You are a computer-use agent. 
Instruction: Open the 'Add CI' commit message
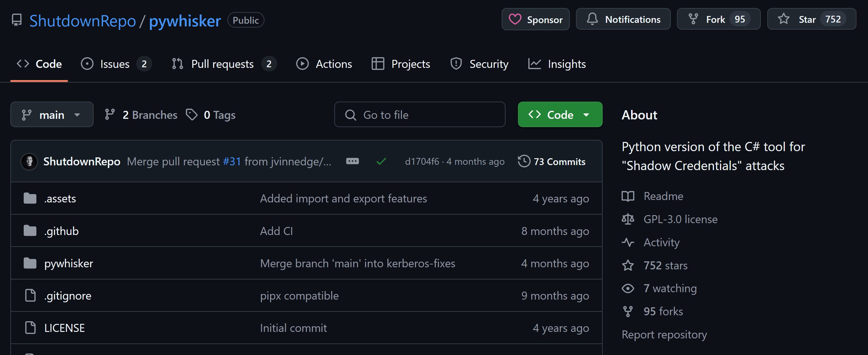coord(276,231)
